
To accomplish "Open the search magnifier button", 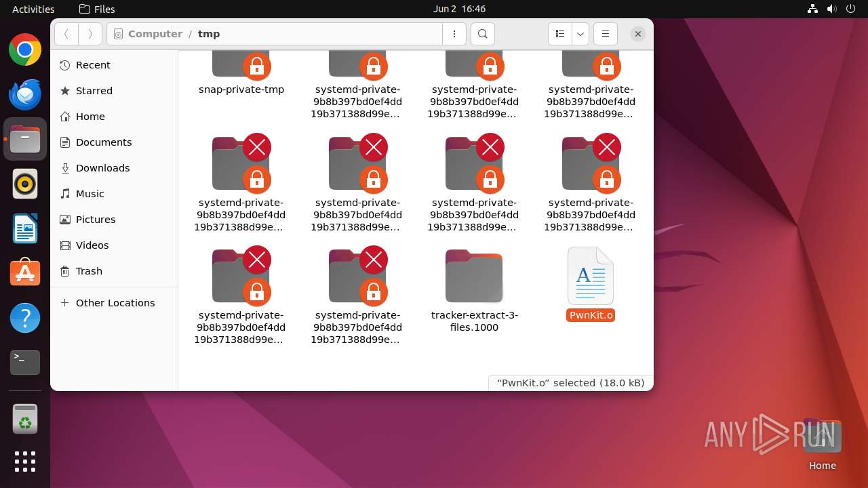I will point(483,34).
